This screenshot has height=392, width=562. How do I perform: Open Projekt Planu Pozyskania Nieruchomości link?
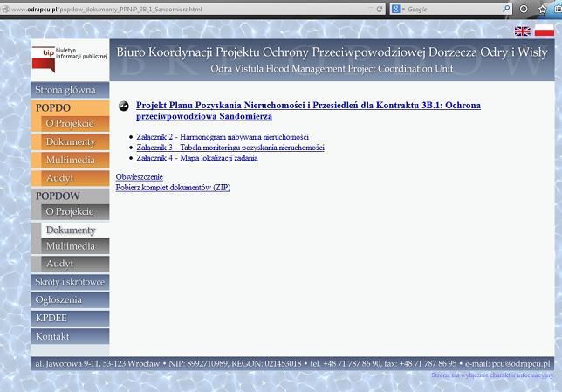click(x=308, y=111)
